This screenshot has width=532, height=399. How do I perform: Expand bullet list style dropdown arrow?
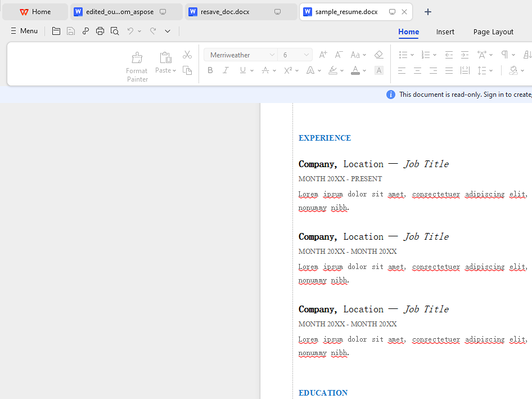(412, 55)
